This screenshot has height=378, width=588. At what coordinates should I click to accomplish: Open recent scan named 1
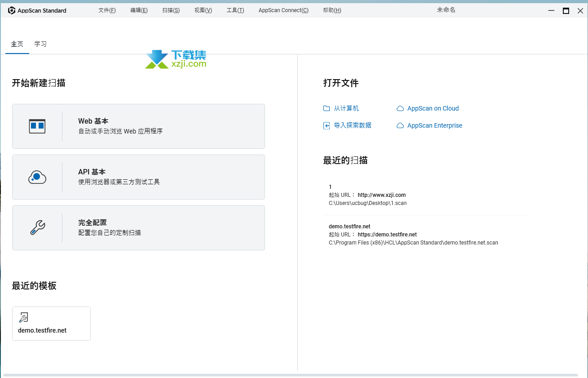coord(426,195)
